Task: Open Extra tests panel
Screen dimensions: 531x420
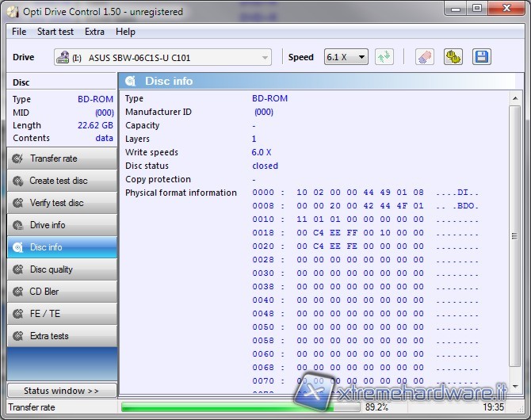Action: click(61, 336)
